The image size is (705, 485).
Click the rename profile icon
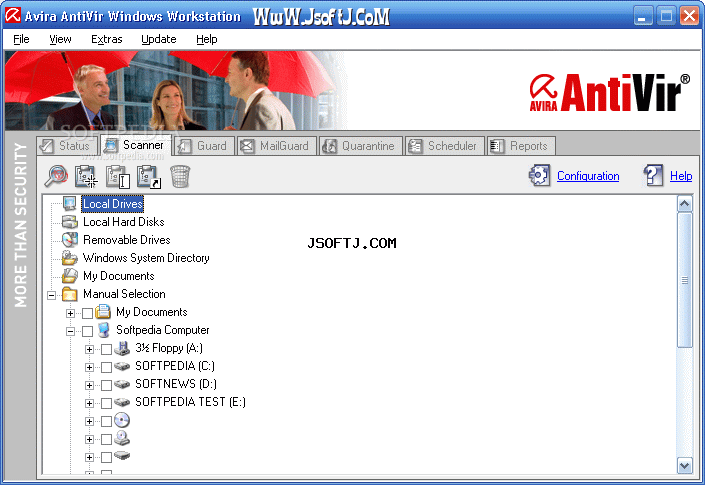118,176
